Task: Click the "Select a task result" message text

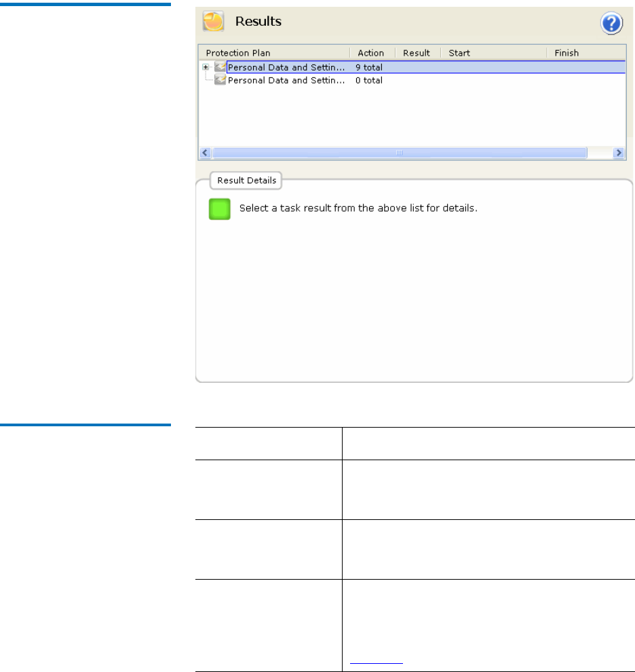Action: pyautogui.click(x=358, y=208)
